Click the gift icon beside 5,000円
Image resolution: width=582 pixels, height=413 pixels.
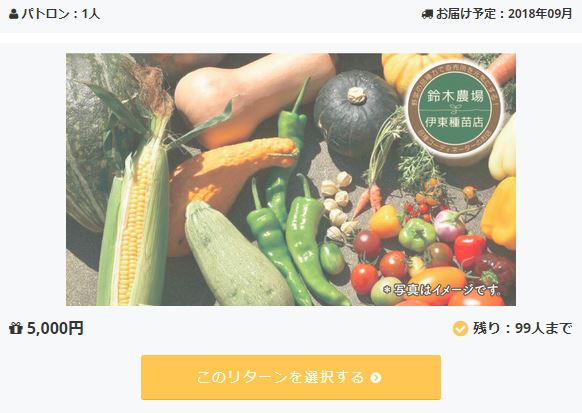(16, 328)
